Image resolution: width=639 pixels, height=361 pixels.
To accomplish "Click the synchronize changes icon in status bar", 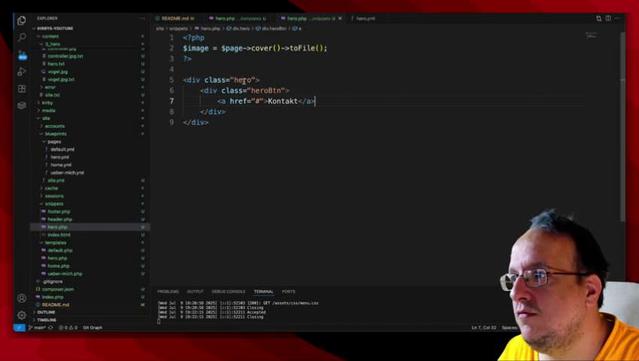I will click(51, 328).
